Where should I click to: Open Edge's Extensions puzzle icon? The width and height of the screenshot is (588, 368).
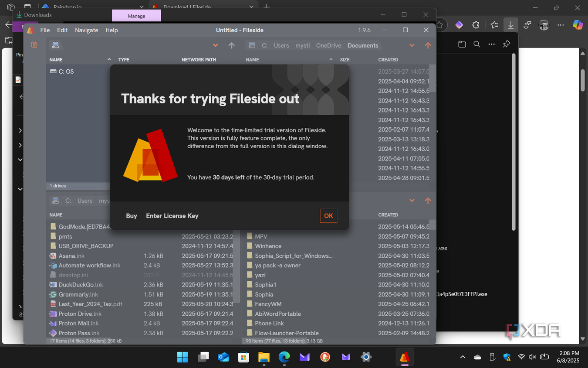click(476, 25)
